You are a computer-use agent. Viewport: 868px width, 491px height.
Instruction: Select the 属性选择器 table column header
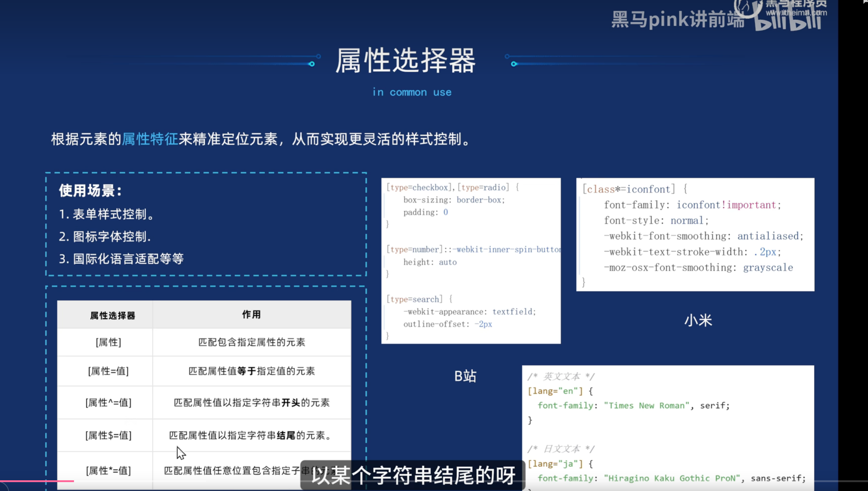click(x=112, y=315)
